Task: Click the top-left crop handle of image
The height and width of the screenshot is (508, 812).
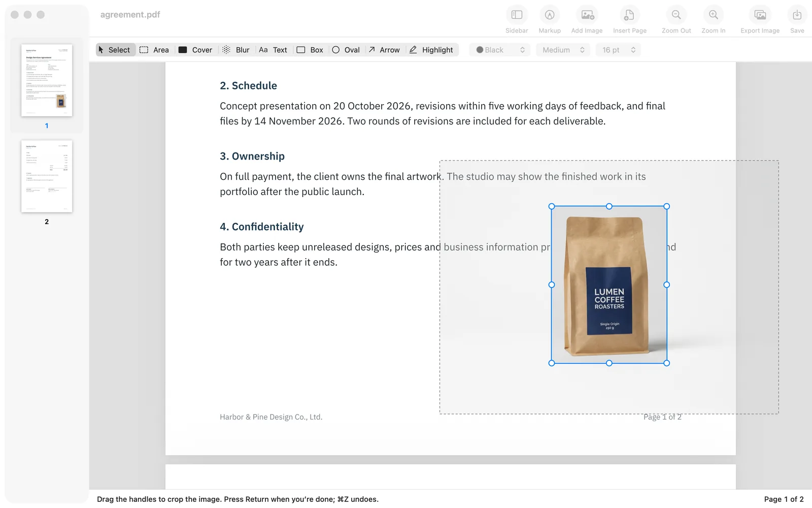Action: coord(552,206)
